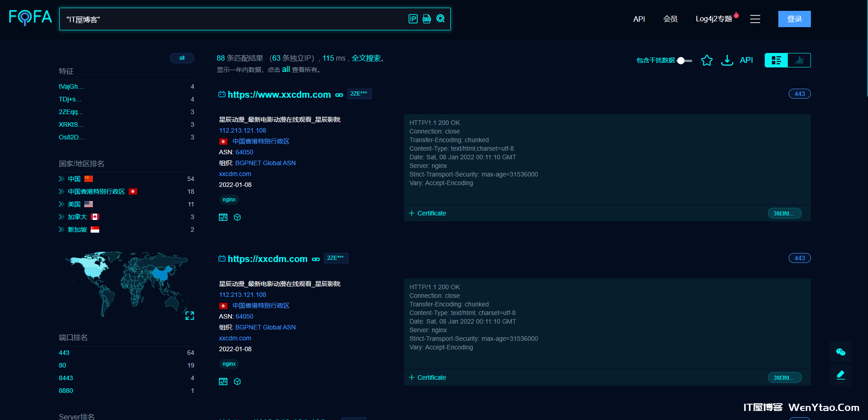Screen dimensions: 868x420
Task: Click USA flag in country ranking
Action: [x=88, y=204]
